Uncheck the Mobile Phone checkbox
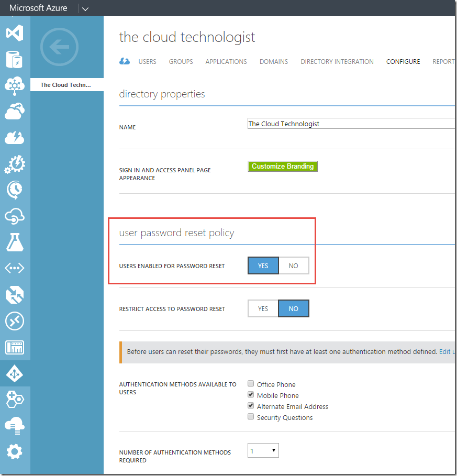 tap(251, 395)
